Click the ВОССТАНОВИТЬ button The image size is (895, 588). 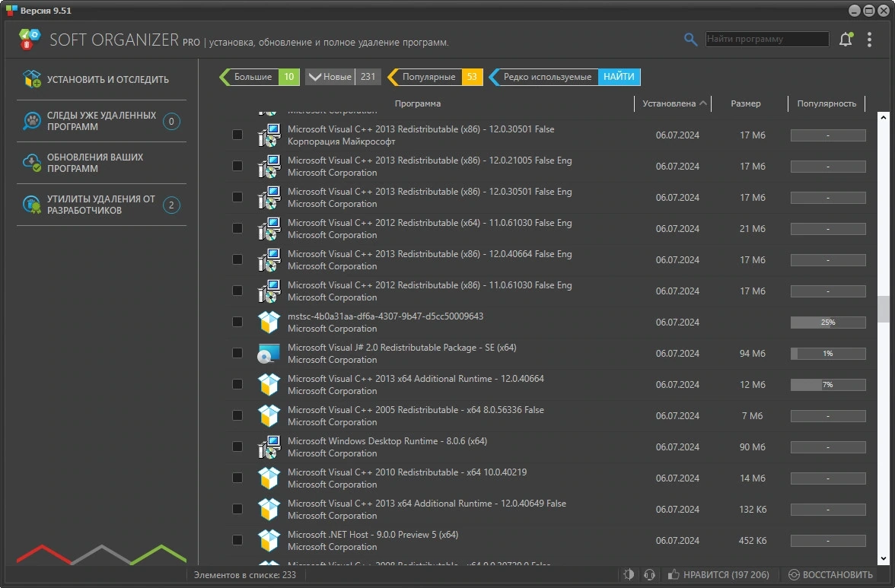[x=830, y=574]
